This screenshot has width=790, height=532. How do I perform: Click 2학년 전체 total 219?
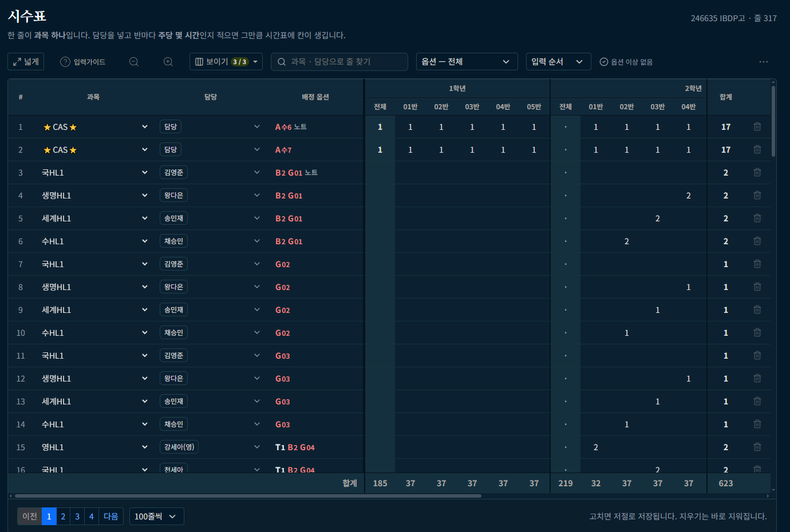tap(566, 483)
